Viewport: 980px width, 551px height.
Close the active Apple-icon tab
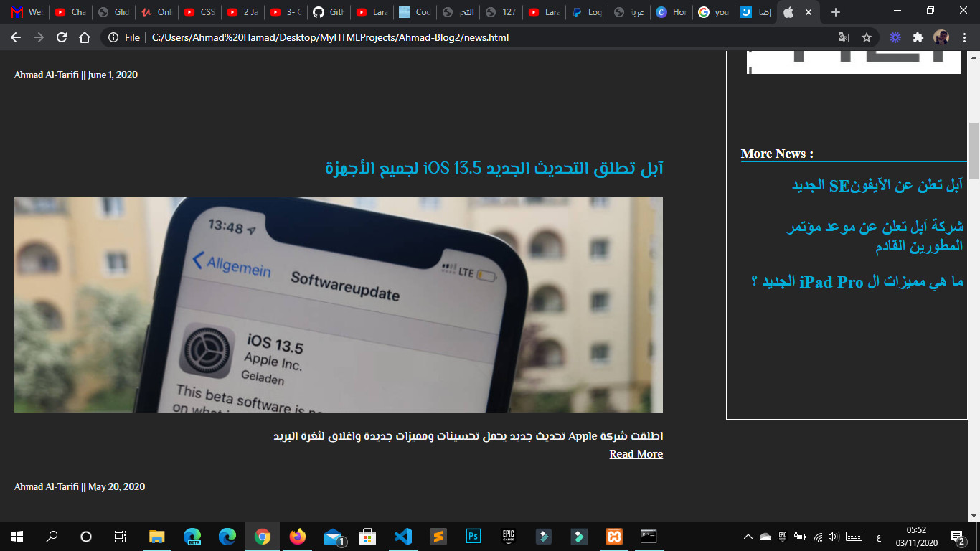809,12
